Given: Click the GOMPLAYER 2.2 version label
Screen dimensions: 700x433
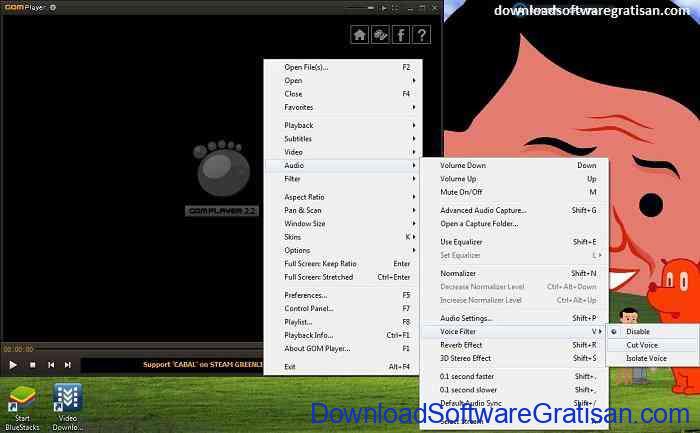Looking at the screenshot, I should [221, 211].
